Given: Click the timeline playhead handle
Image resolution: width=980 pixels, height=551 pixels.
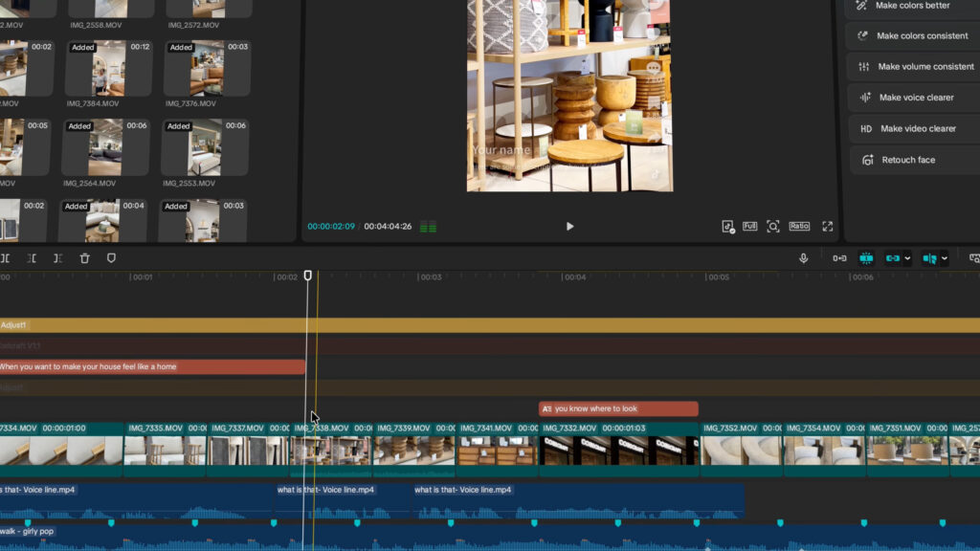Looking at the screenshot, I should [307, 275].
